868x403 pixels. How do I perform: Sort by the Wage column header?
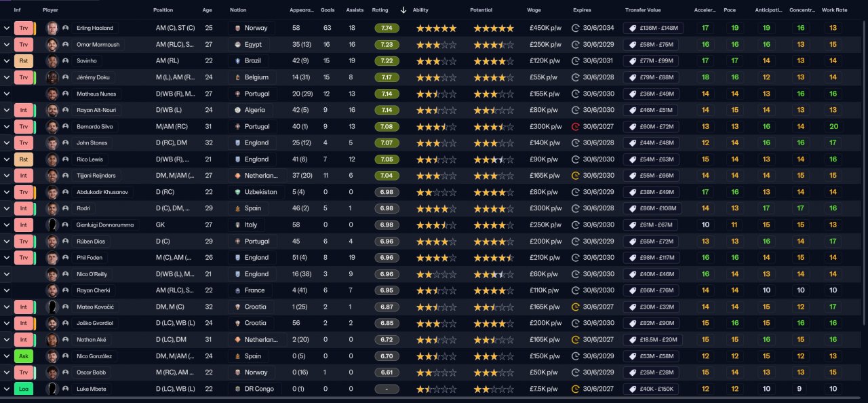[x=534, y=10]
